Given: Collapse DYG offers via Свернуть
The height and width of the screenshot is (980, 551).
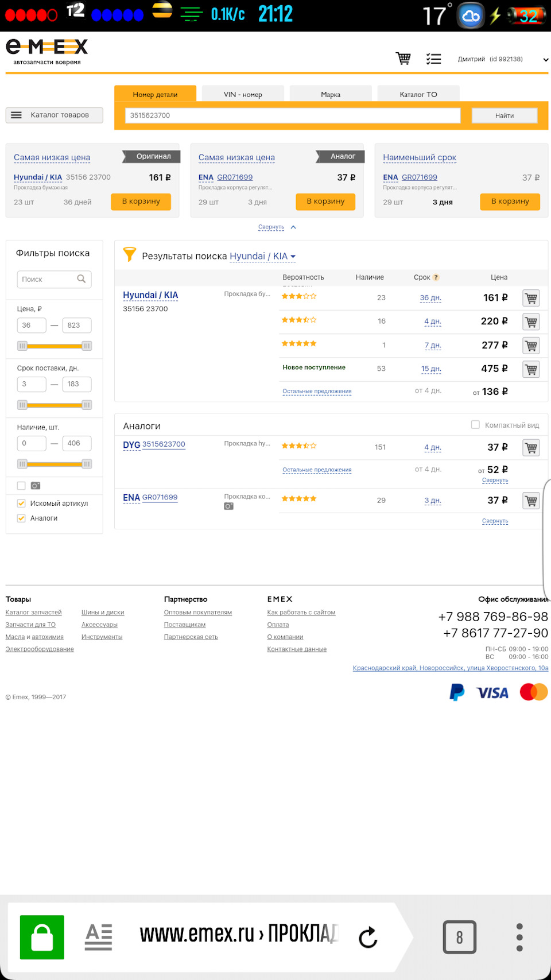Looking at the screenshot, I should 495,480.
